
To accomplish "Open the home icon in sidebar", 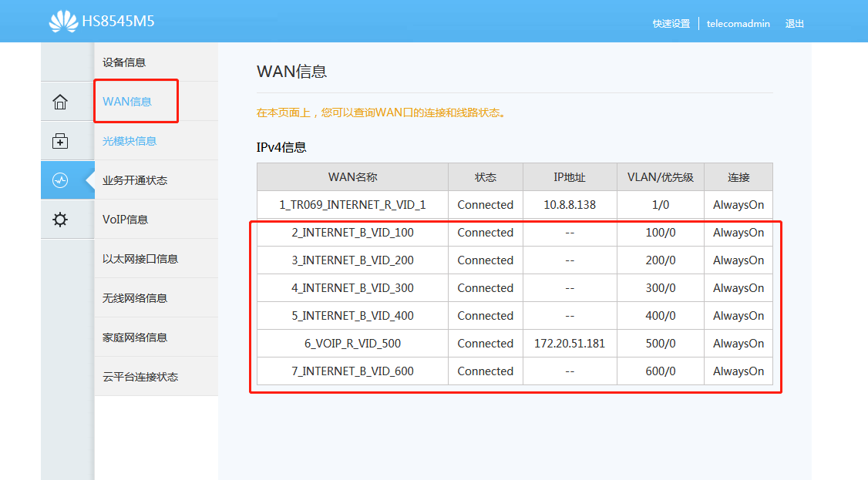I will tap(60, 102).
